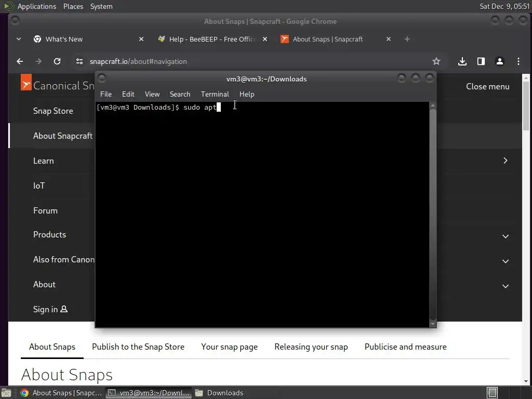
Task: Open Snap Store link
Action: (x=53, y=111)
